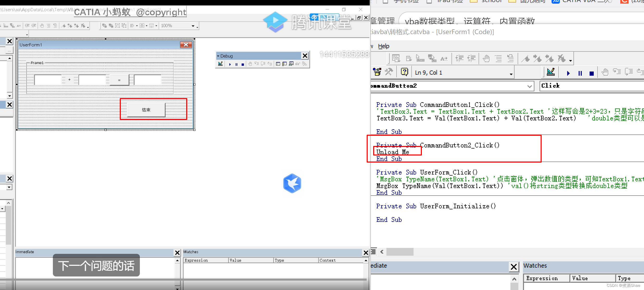Click Quick Watch glasses icon in the Debug toolbar
The width and height of the screenshot is (644, 290).
(x=298, y=64)
